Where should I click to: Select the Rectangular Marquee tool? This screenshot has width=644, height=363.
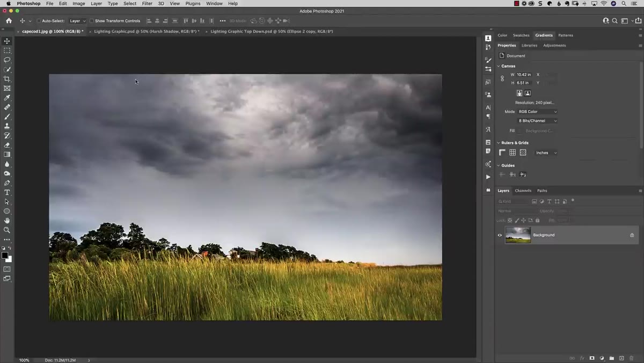click(7, 50)
